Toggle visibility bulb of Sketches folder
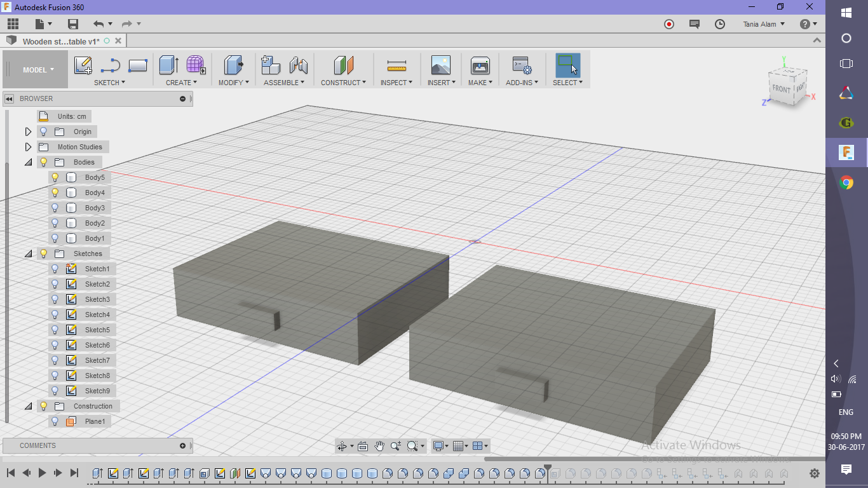The height and width of the screenshot is (488, 868). (44, 254)
